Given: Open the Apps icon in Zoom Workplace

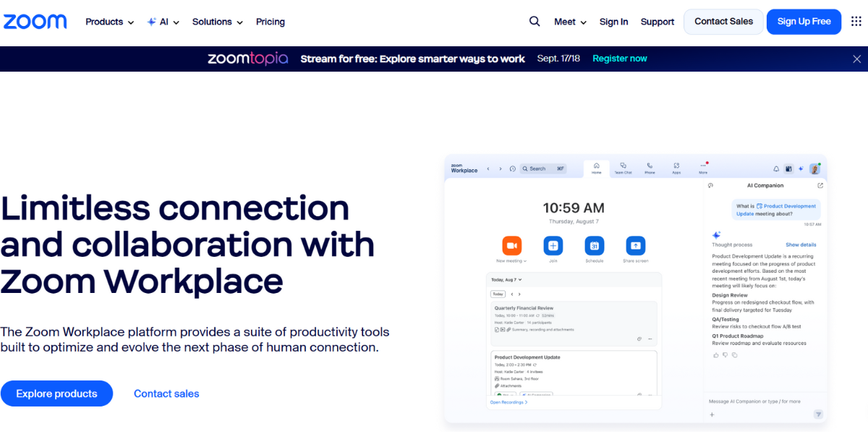Looking at the screenshot, I should pos(676,167).
